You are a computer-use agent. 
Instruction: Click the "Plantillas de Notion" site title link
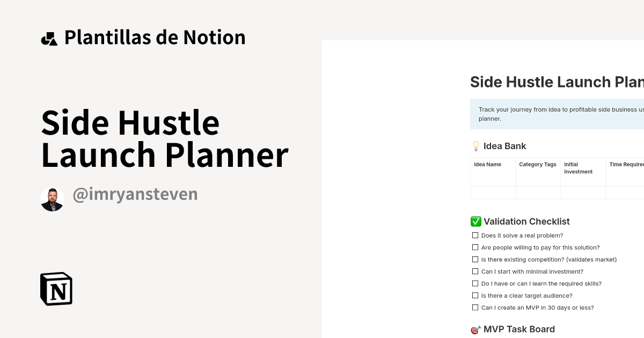point(155,37)
